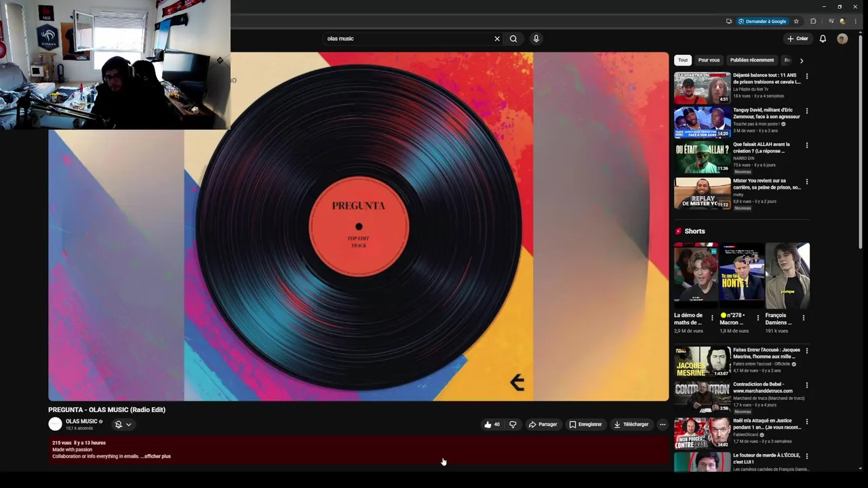The image size is (868, 488).
Task: Click the media control icon in browser toolbar
Action: (831, 21)
